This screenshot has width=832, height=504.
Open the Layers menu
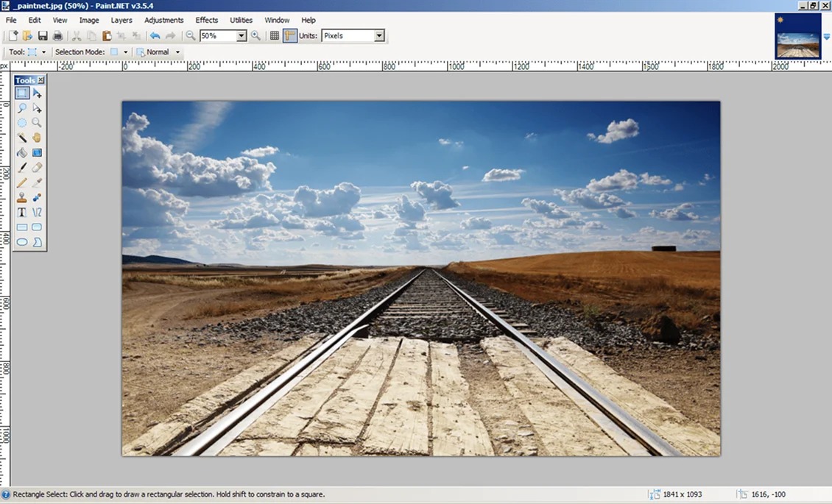[121, 20]
